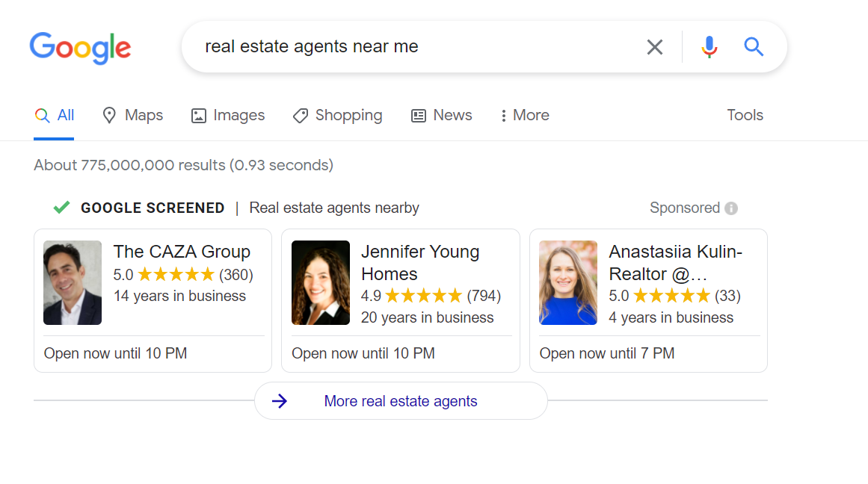The height and width of the screenshot is (484, 868).
Task: Click "Real estate agents nearby" heading
Action: point(333,208)
